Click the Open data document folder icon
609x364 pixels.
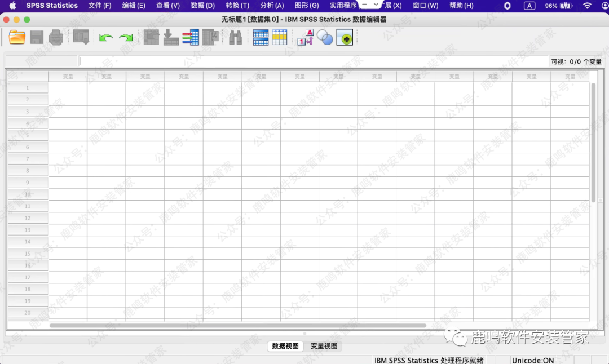tap(17, 38)
